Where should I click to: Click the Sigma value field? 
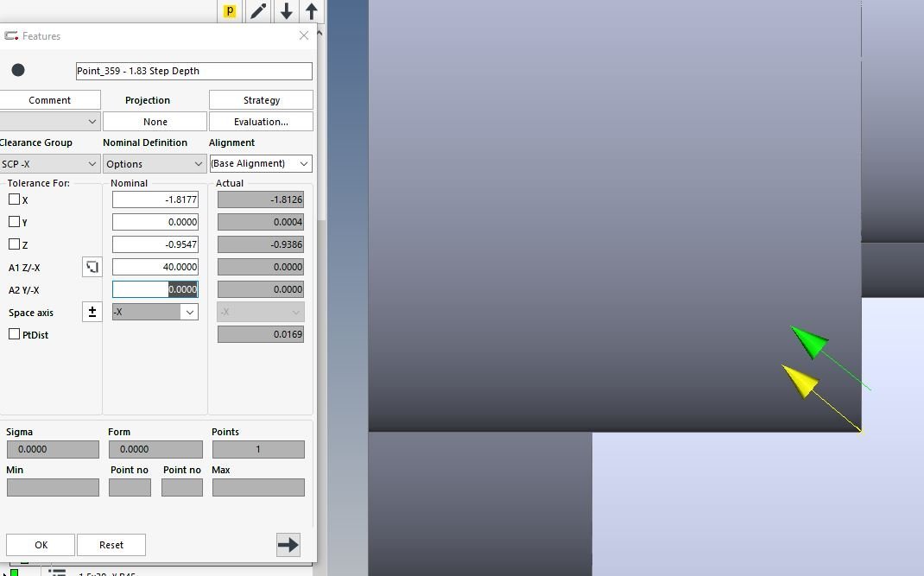click(x=53, y=449)
